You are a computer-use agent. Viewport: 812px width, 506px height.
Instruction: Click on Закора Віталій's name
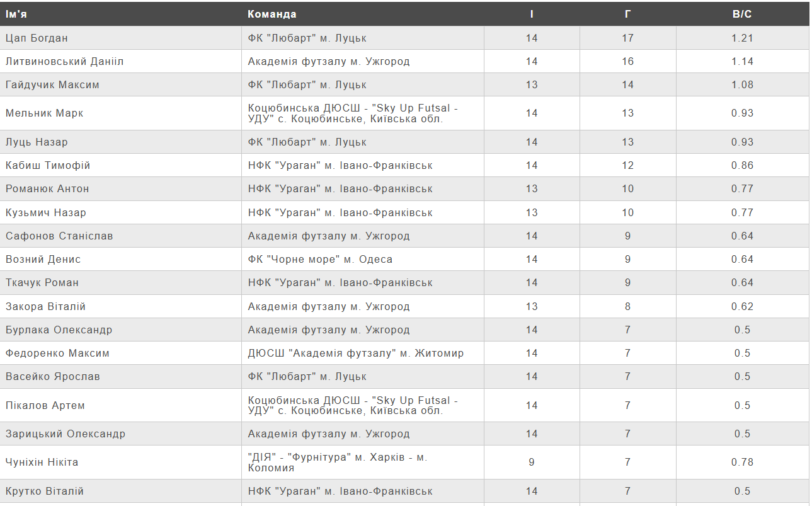tap(45, 306)
